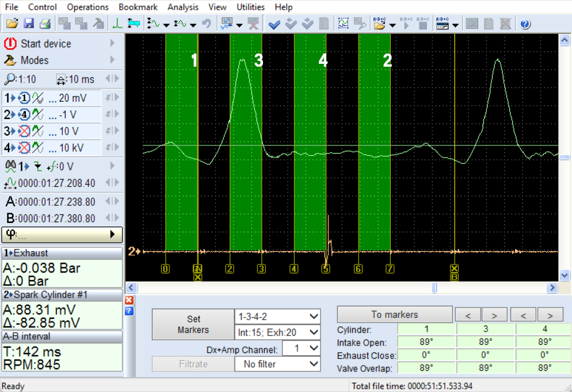Screen dimensions: 572x392
Task: Click the red Start device power icon
Action: click(x=10, y=43)
